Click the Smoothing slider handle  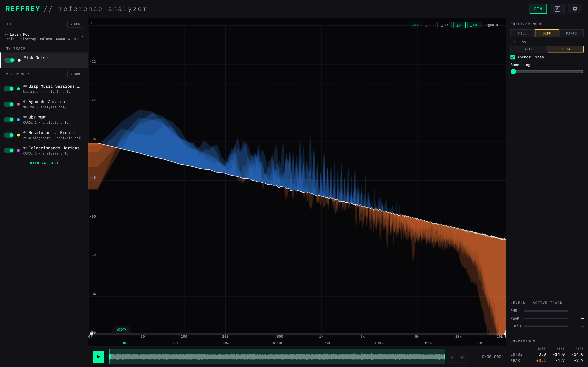coord(513,72)
